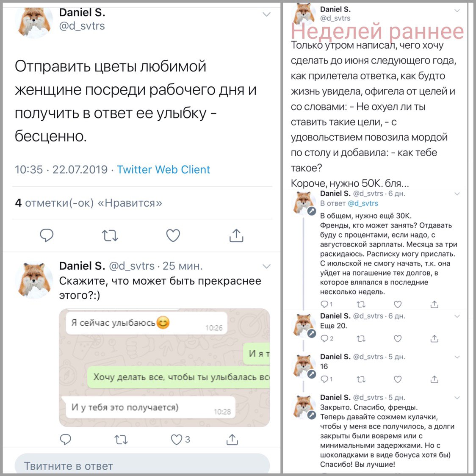Viewport: 476px width, 476px height.
Task: Open the WhatsApp chat screenshot image
Action: tap(164, 368)
